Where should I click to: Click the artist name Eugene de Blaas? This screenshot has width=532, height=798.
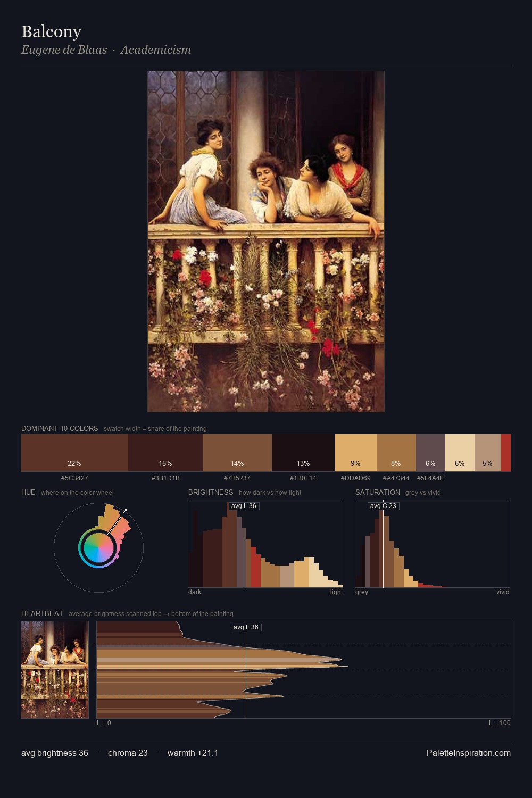coord(64,50)
